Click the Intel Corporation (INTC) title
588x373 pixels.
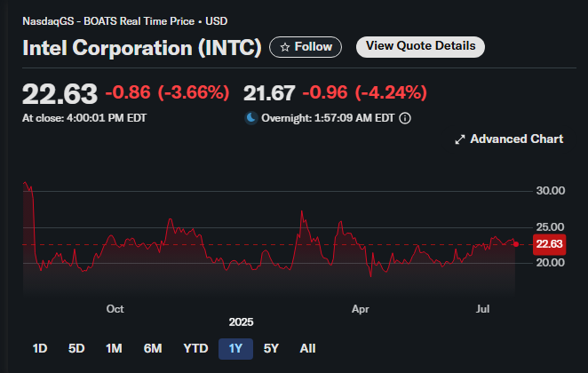(142, 48)
